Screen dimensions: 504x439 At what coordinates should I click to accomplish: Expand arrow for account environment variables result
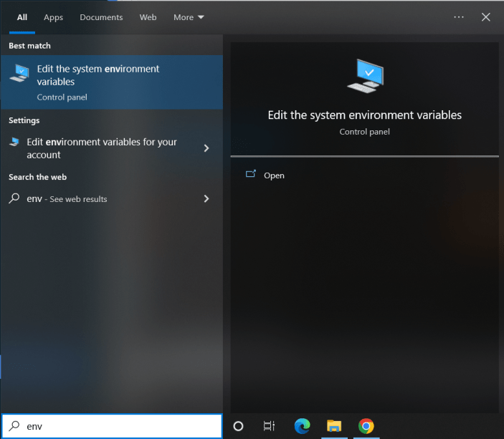coord(206,148)
